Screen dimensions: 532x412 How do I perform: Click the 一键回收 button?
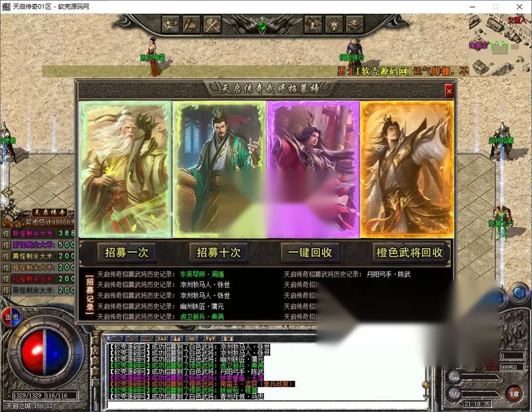pyautogui.click(x=310, y=252)
